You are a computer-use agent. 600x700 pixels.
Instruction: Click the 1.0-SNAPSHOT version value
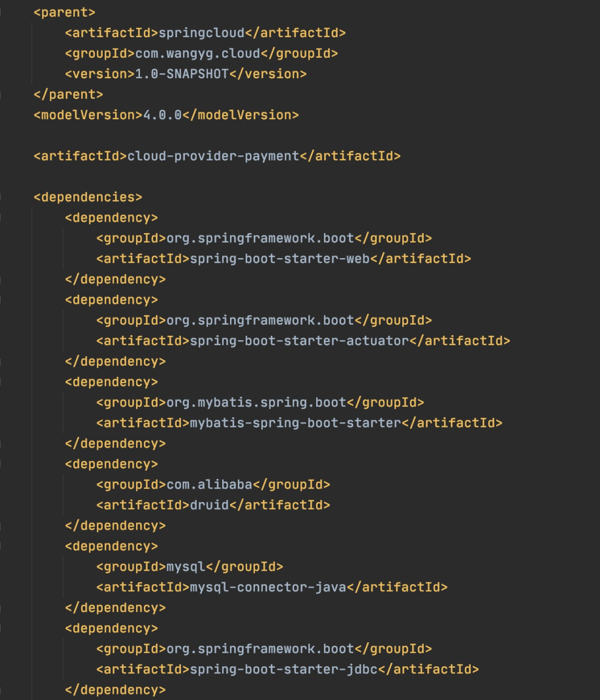(182, 74)
